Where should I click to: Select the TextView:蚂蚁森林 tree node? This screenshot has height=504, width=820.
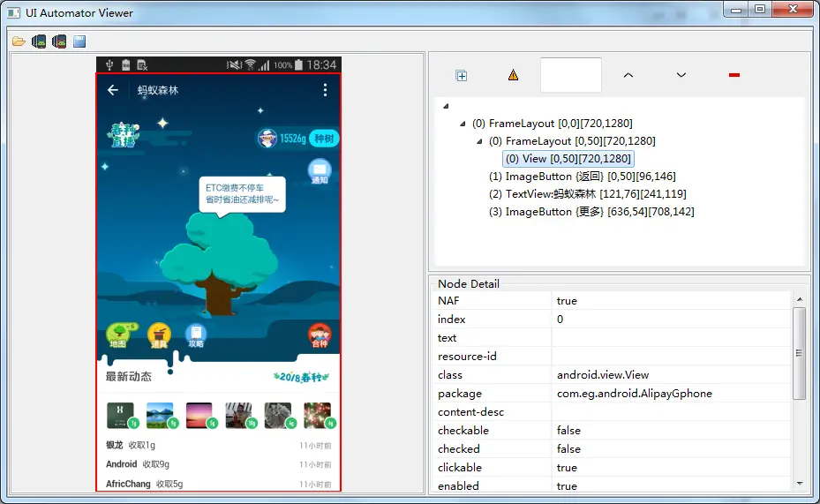(x=587, y=194)
